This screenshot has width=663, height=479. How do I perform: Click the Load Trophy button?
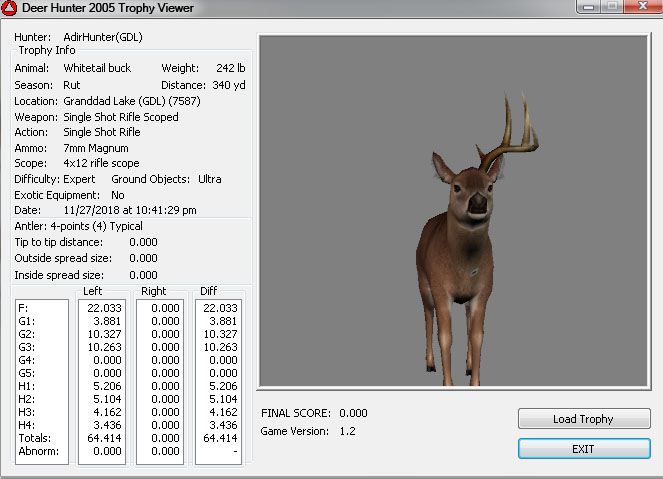pos(584,419)
